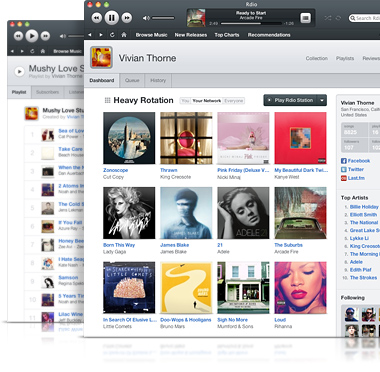This screenshot has height=372, width=380.
Task: Click the home icon in the back window
Action: 43,51
